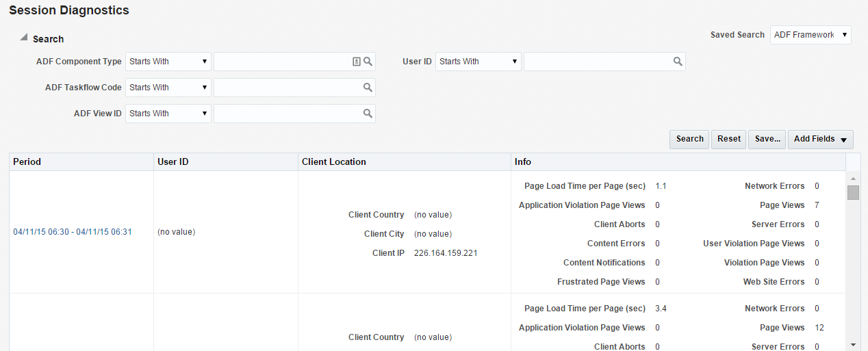
Task: Click the search icon in ADF View ID field
Action: point(368,114)
